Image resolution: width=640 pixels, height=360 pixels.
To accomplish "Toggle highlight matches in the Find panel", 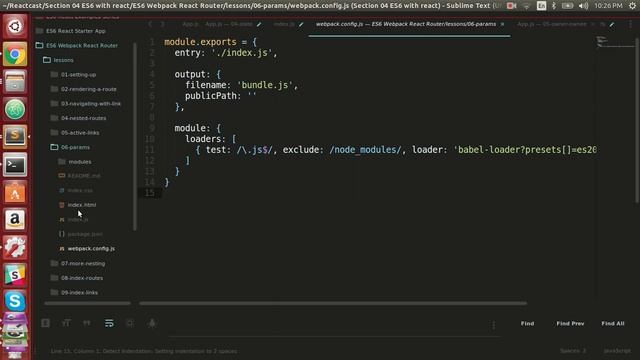I will [152, 323].
